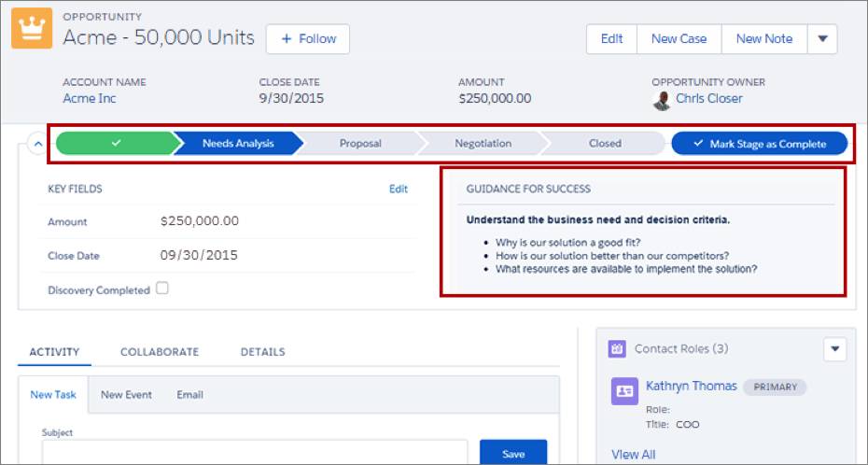
Task: Open the dropdown next to New Note
Action: (x=822, y=39)
